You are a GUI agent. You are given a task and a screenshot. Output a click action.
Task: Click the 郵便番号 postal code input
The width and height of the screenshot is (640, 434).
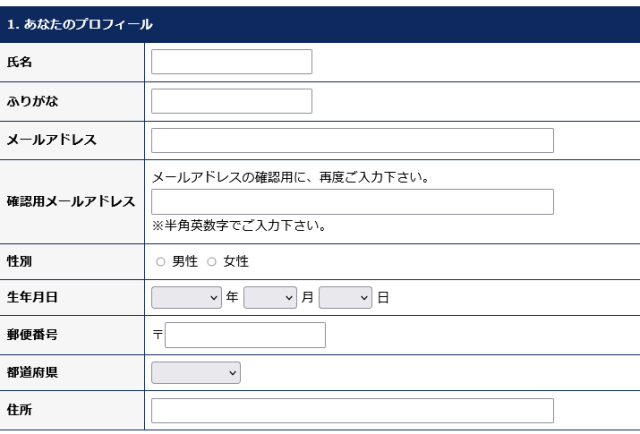[x=245, y=335]
